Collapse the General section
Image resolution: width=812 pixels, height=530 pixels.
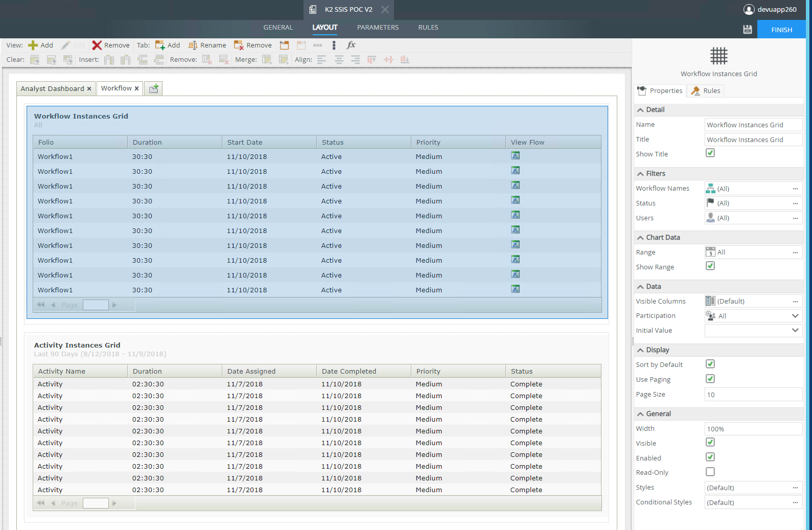point(640,414)
